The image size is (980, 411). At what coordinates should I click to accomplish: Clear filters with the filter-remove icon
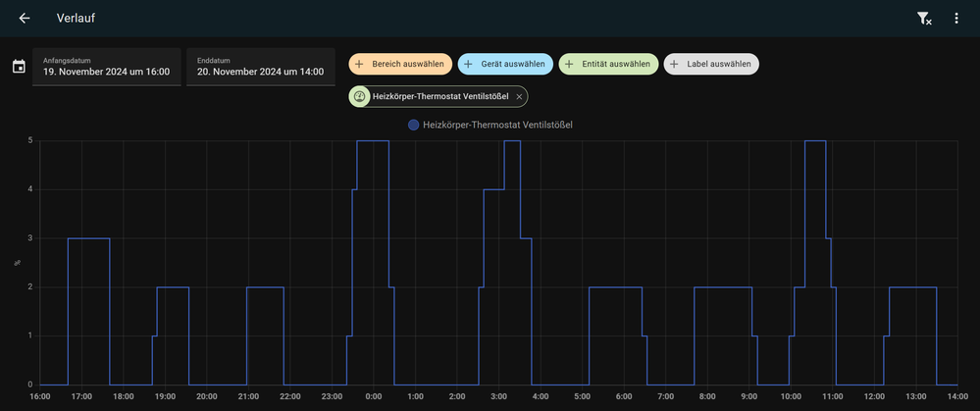pyautogui.click(x=923, y=19)
